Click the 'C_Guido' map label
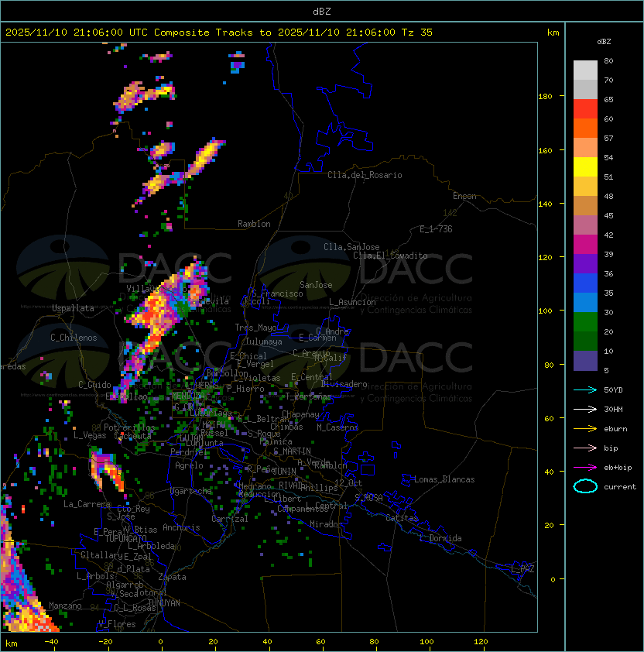This screenshot has width=644, height=652. point(94,385)
